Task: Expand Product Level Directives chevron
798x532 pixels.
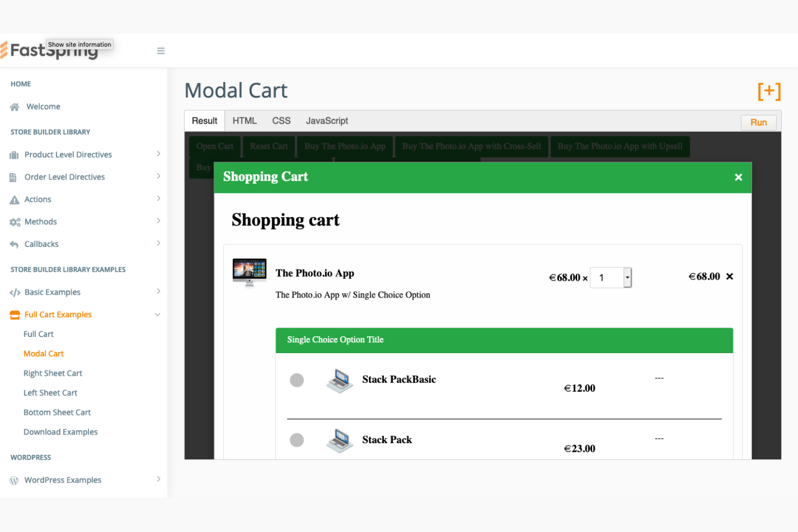Action: coord(159,154)
